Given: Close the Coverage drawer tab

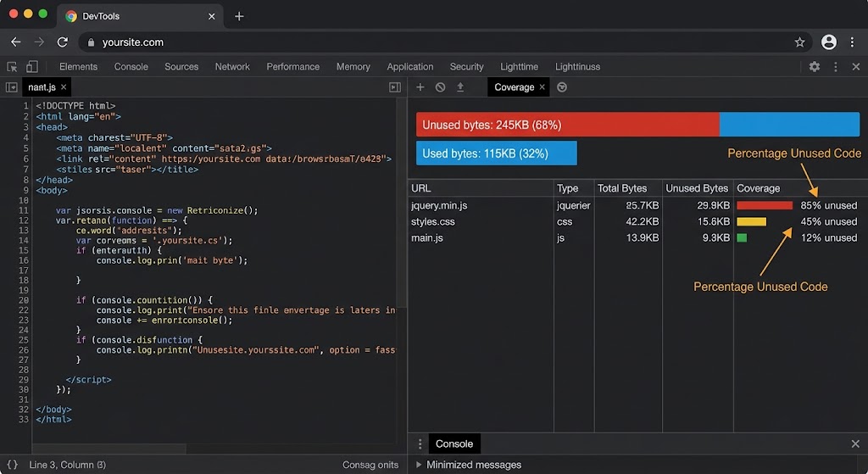Looking at the screenshot, I should coord(542,87).
